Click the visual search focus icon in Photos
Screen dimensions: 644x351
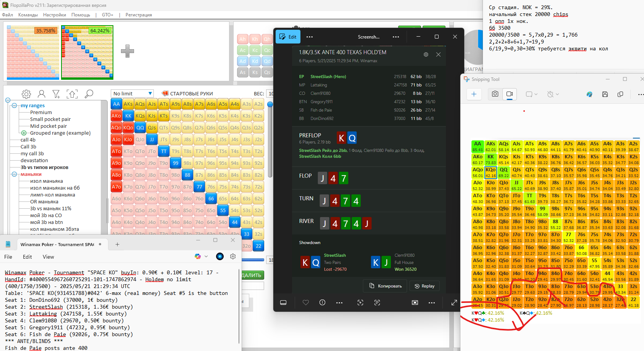[360, 303]
